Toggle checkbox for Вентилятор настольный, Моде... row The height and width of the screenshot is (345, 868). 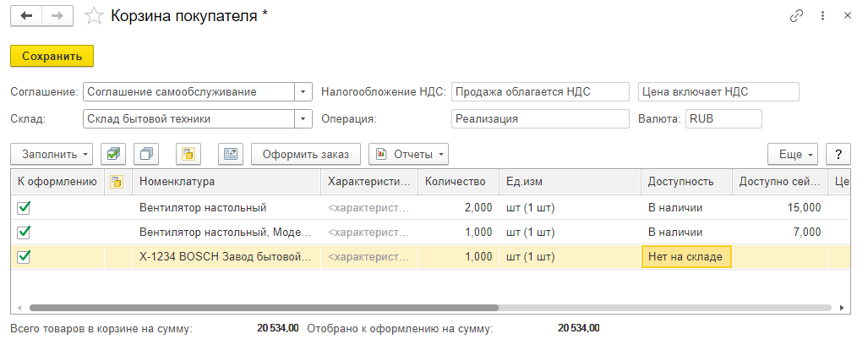coord(24,232)
